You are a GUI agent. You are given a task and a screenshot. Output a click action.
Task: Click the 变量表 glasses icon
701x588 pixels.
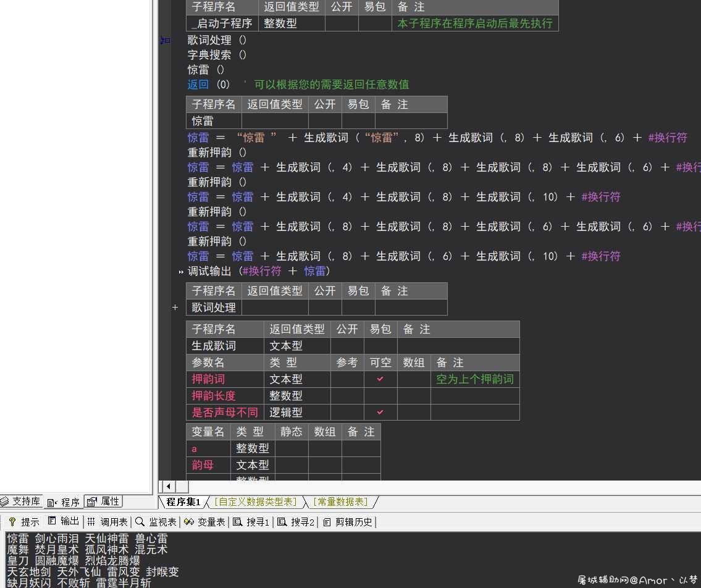tap(188, 522)
